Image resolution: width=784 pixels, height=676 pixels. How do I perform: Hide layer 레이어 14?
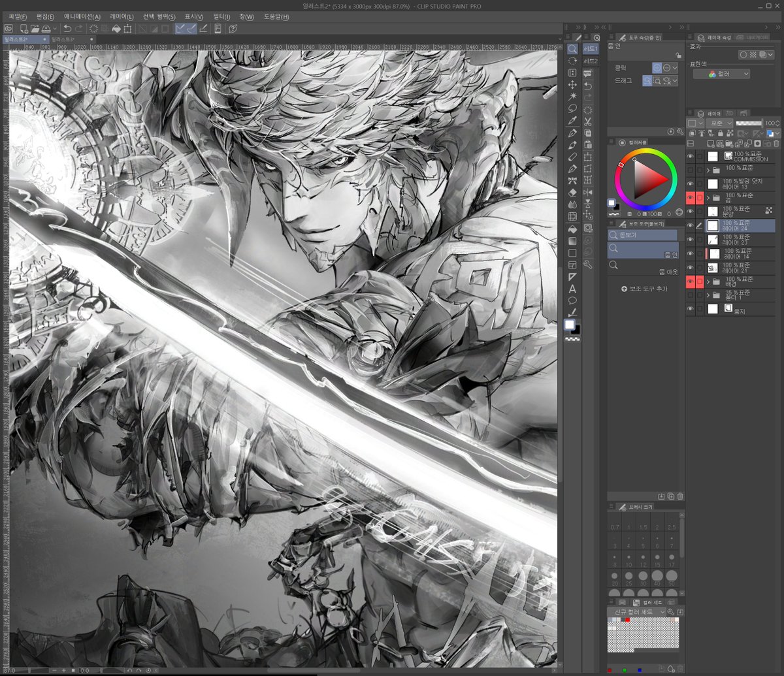click(690, 253)
